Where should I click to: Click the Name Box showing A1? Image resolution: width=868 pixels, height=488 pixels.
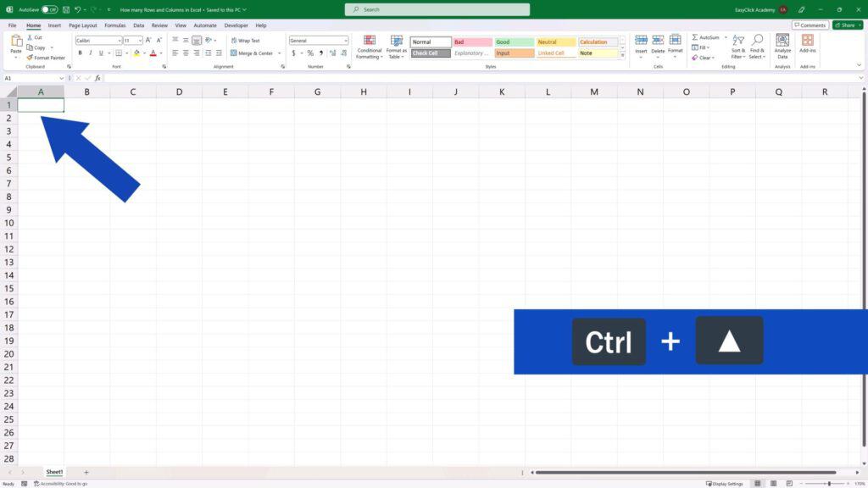[34, 78]
